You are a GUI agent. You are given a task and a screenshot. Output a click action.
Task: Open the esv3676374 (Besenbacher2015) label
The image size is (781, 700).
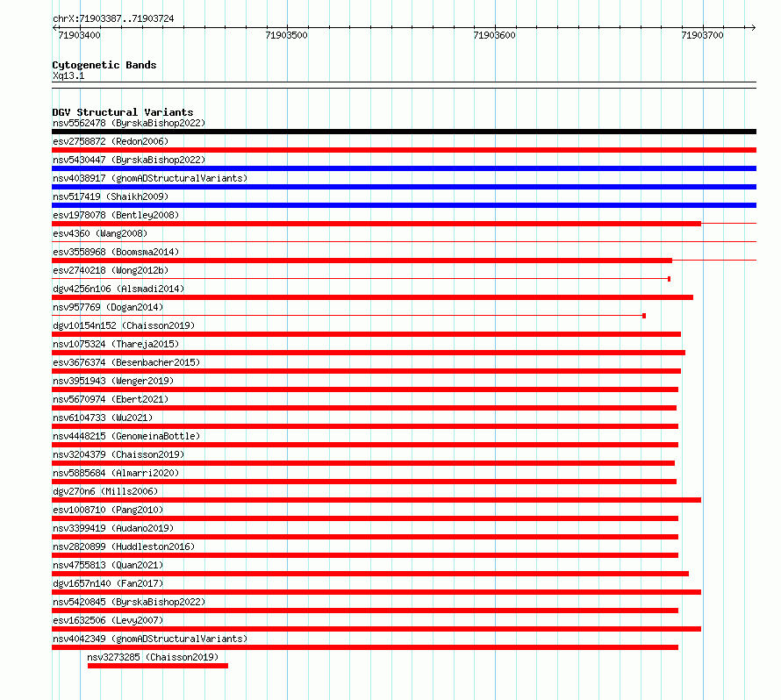click(126, 362)
